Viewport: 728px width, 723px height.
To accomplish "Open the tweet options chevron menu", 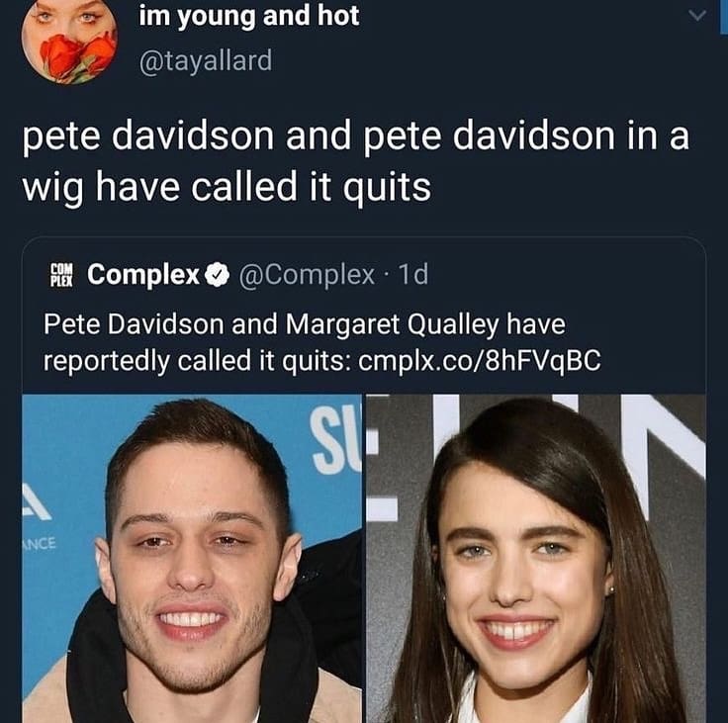I will (x=697, y=16).
